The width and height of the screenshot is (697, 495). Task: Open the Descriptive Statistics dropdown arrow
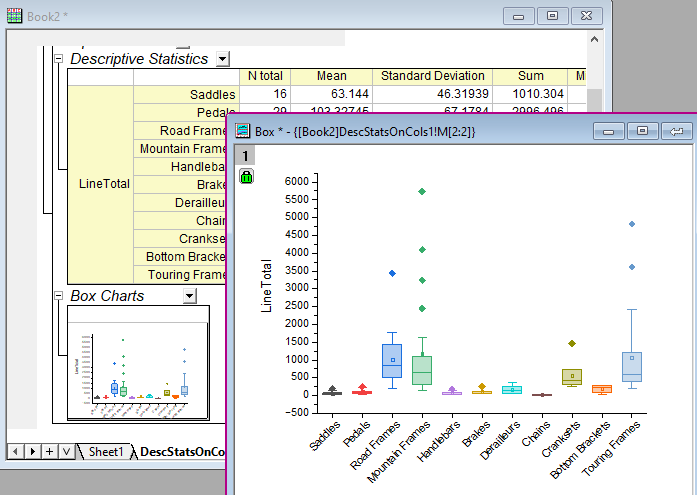point(222,59)
